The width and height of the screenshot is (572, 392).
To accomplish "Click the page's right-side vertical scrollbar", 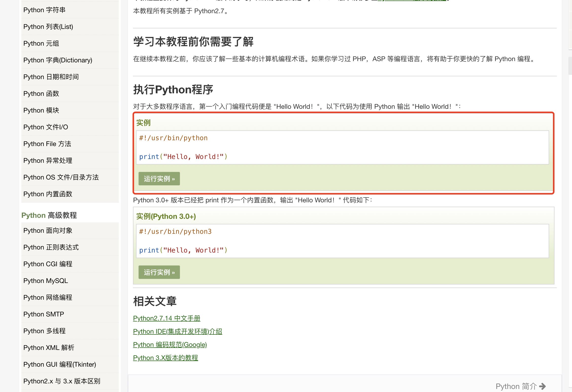I will click(570, 66).
